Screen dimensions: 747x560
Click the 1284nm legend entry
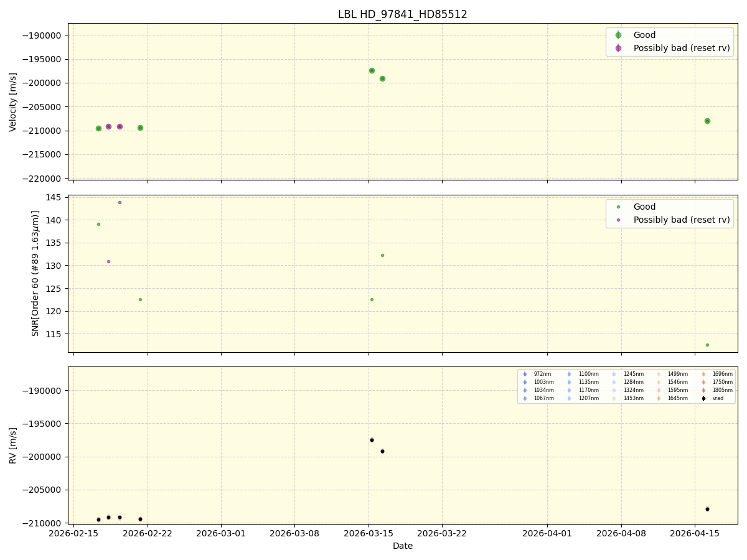pos(627,382)
